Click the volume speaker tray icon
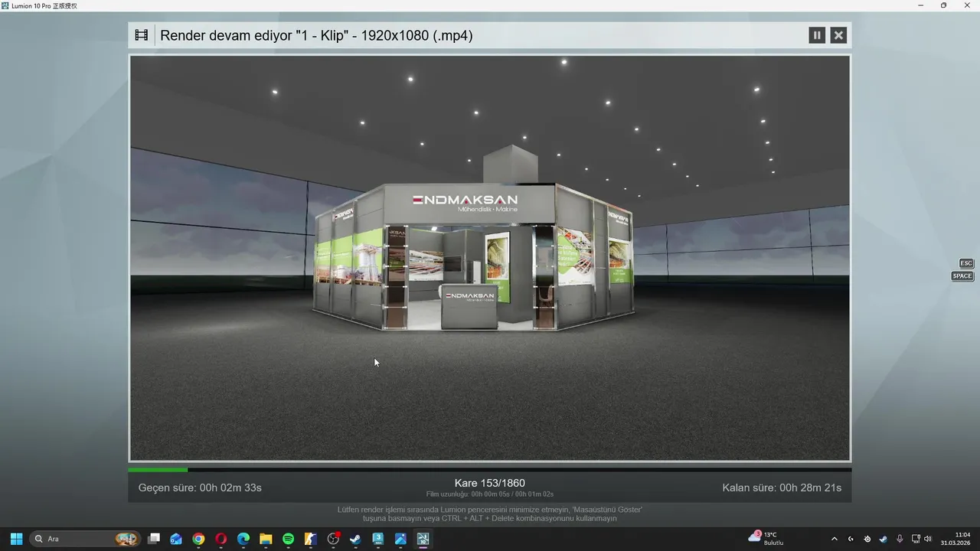Image resolution: width=980 pixels, height=551 pixels. [928, 539]
